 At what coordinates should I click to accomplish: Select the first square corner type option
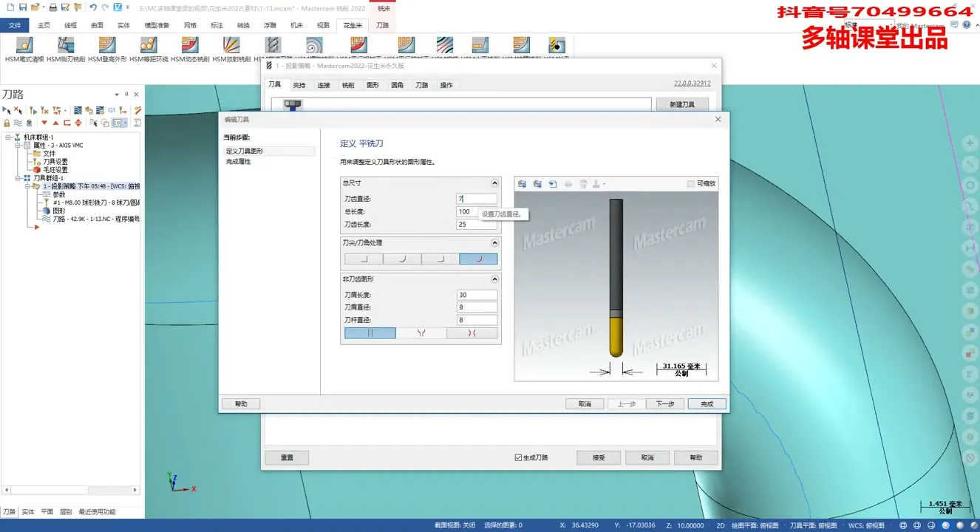[364, 259]
